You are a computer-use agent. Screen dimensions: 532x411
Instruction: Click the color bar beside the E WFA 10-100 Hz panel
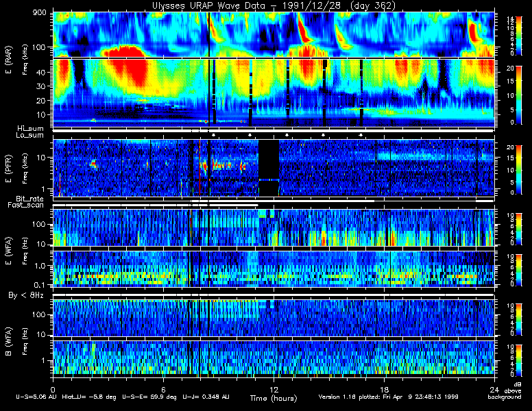[x=519, y=229]
